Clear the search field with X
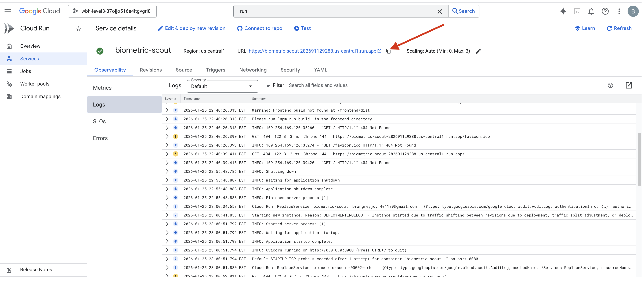The width and height of the screenshot is (644, 284). [440, 11]
